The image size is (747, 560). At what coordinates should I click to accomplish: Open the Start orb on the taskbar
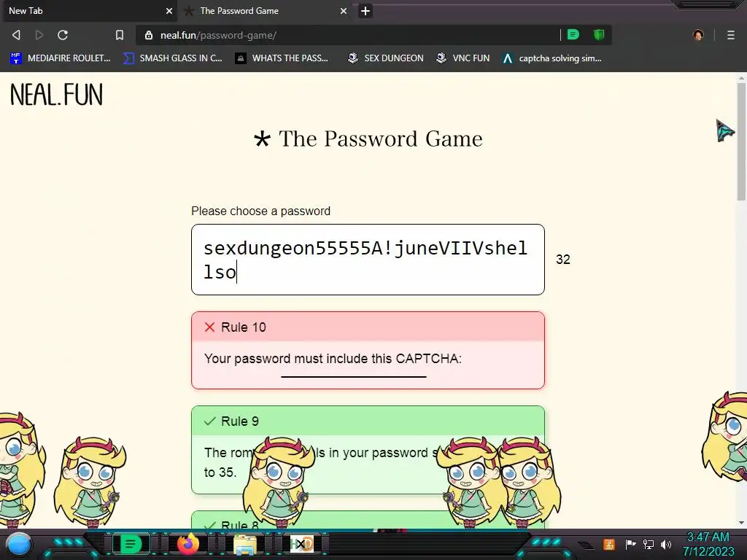(x=19, y=544)
